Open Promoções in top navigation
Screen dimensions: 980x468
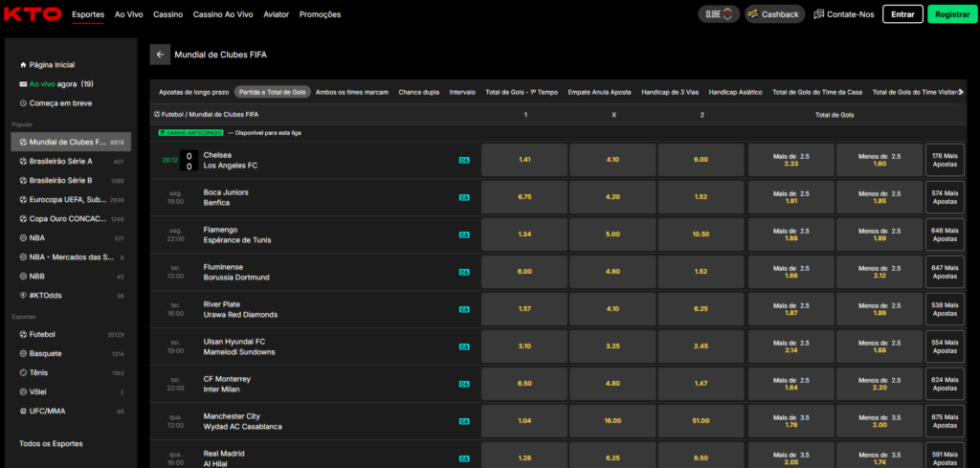(320, 14)
